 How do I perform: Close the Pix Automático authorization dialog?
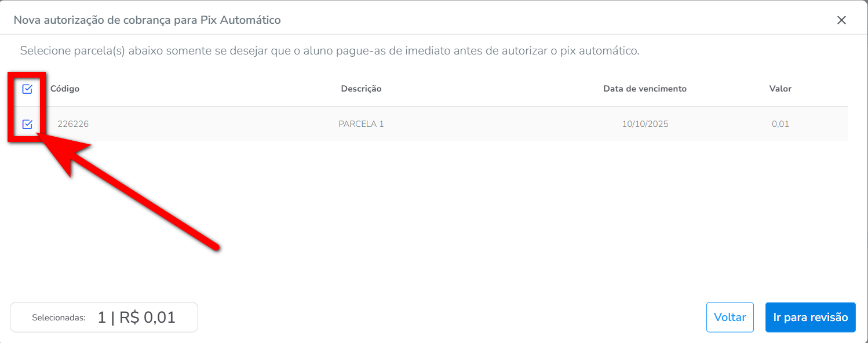click(x=841, y=20)
